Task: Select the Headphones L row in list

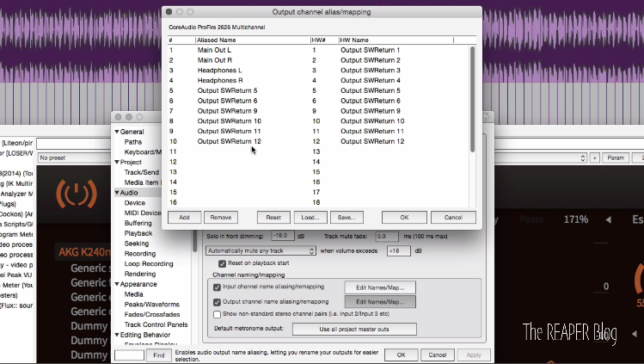Action: 219,71
